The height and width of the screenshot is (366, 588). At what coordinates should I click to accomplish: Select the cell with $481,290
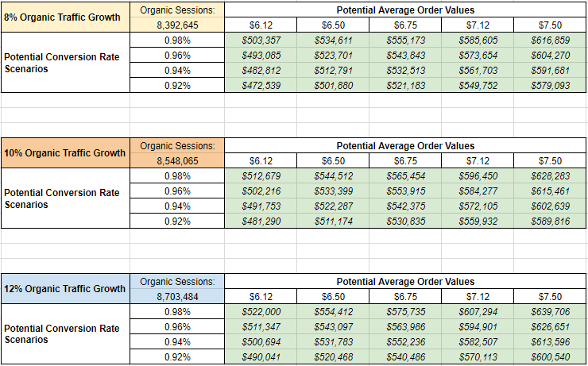tap(261, 222)
